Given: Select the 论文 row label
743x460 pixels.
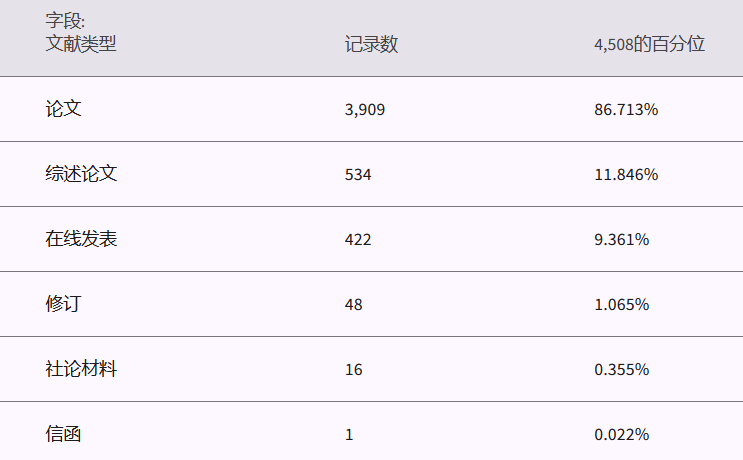Looking at the screenshot, I should click(x=63, y=109).
